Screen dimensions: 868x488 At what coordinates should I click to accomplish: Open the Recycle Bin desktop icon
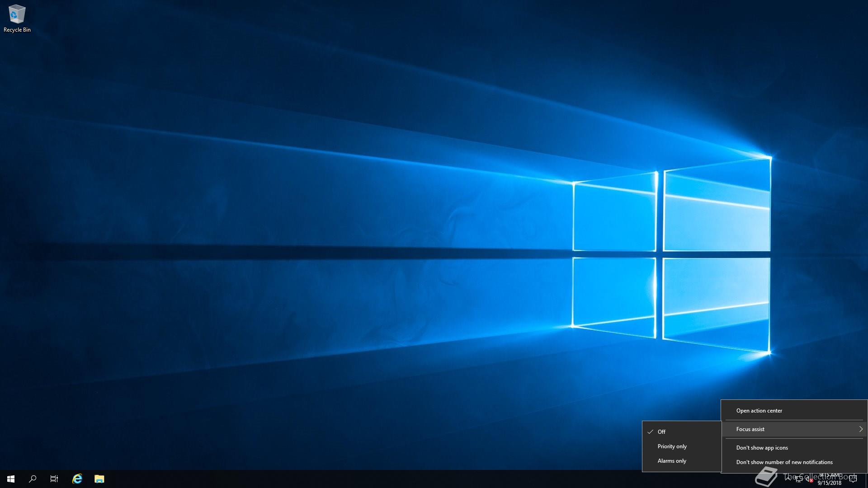click(17, 19)
